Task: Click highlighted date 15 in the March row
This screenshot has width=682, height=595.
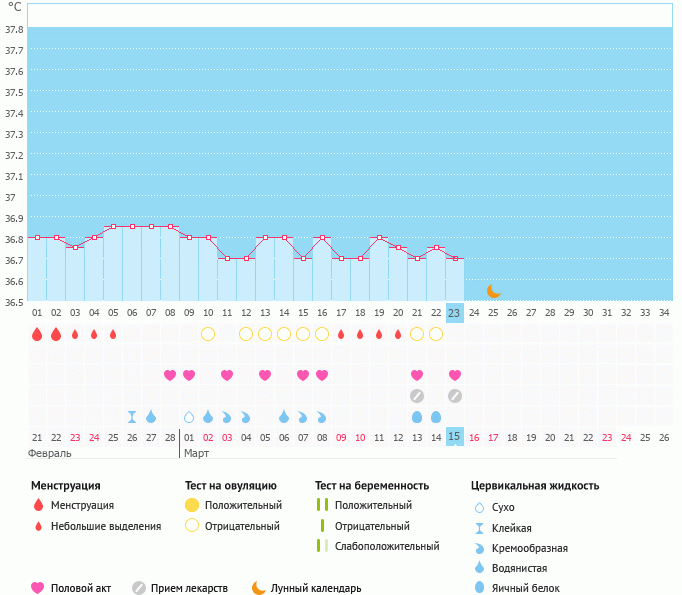Action: [455, 437]
